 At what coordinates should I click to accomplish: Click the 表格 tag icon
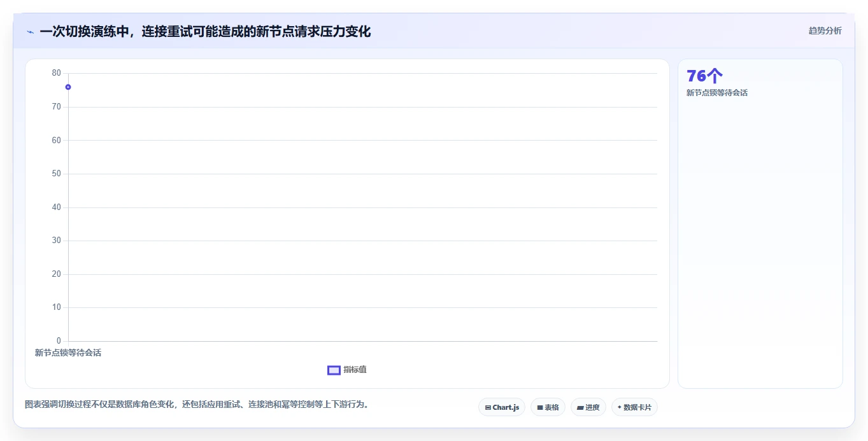[x=540, y=407]
